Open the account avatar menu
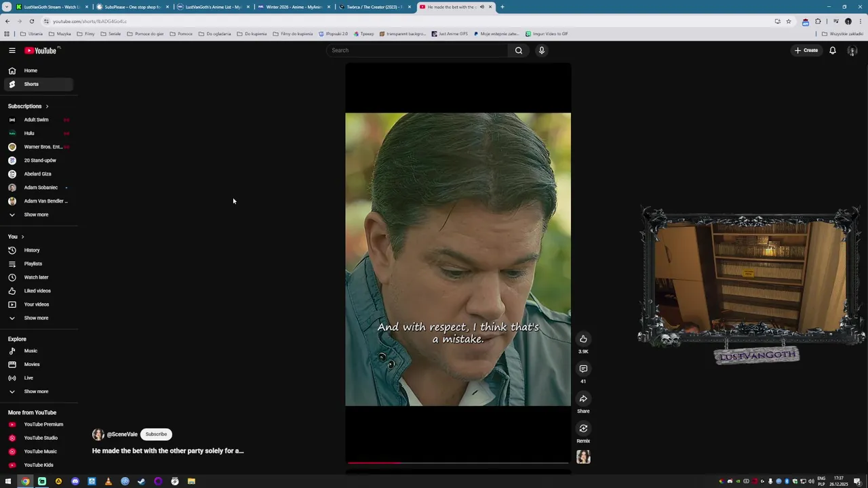The image size is (868, 488). (852, 51)
